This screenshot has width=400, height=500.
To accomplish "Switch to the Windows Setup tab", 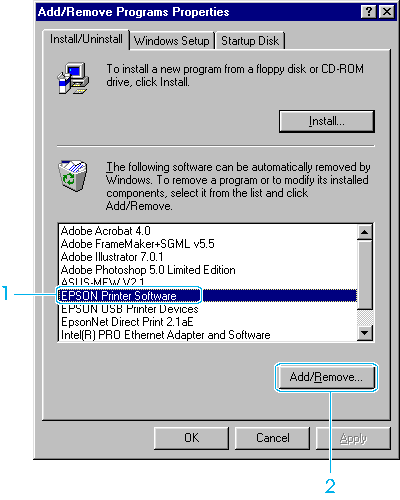I will (x=172, y=41).
